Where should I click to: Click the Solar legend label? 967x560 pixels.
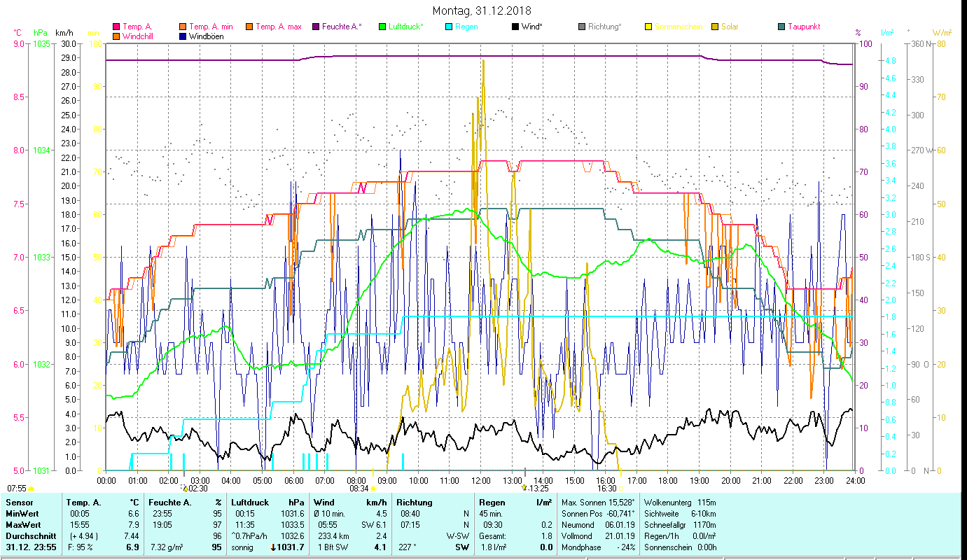tap(730, 27)
